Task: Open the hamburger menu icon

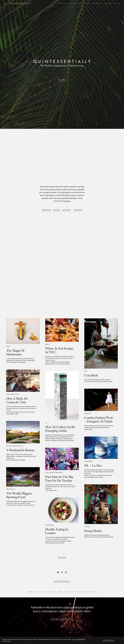Action: (5, 4)
